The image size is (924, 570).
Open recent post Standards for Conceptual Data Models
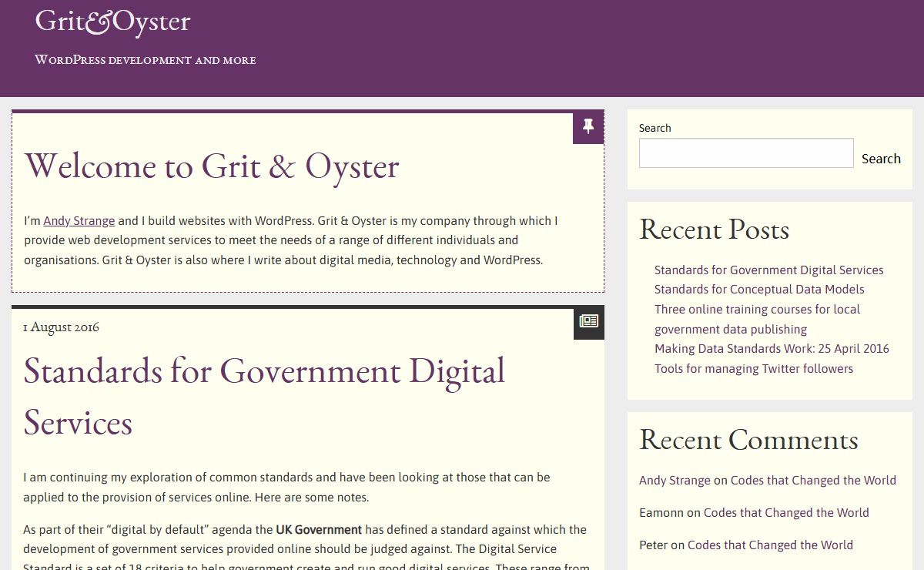click(759, 290)
